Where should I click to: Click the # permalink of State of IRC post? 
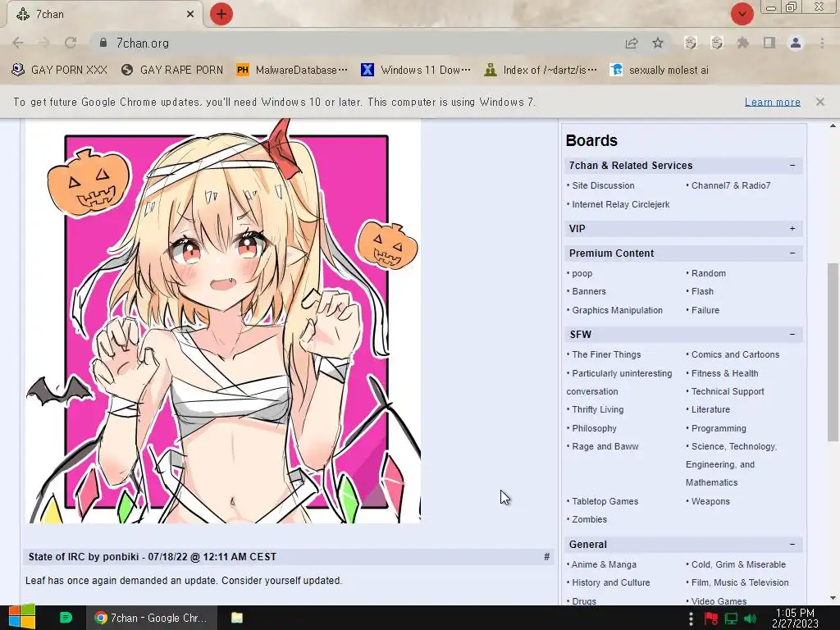[546, 557]
